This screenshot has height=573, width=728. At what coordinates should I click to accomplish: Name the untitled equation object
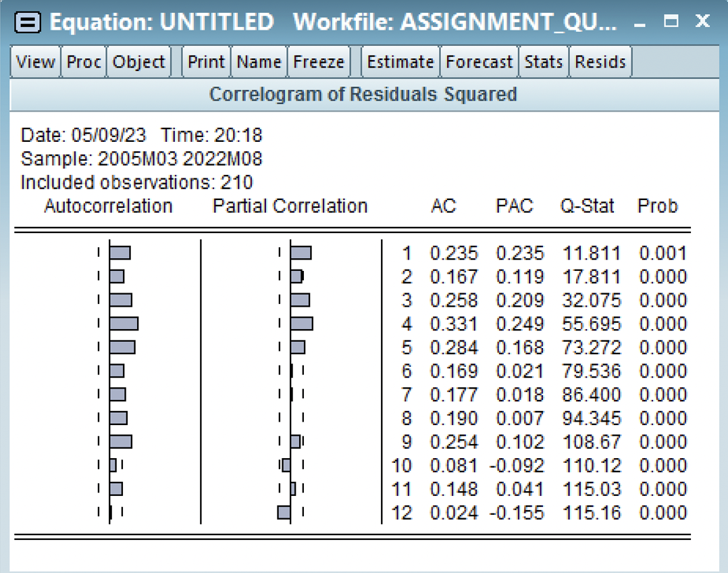click(259, 61)
